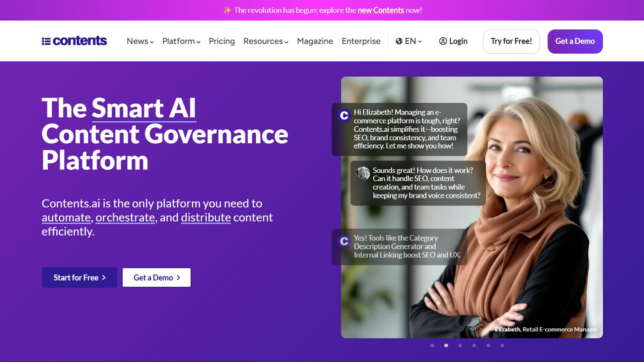Expand the News dropdown menu
The height and width of the screenshot is (362, 644).
coord(140,41)
